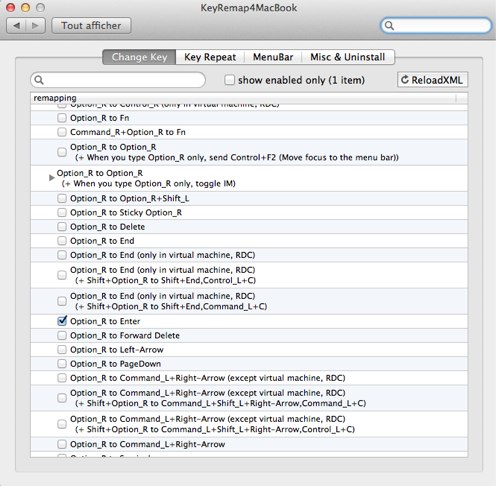Check Command_L+Right-Arrow variant ending Command_L+C

pyautogui.click(x=62, y=398)
